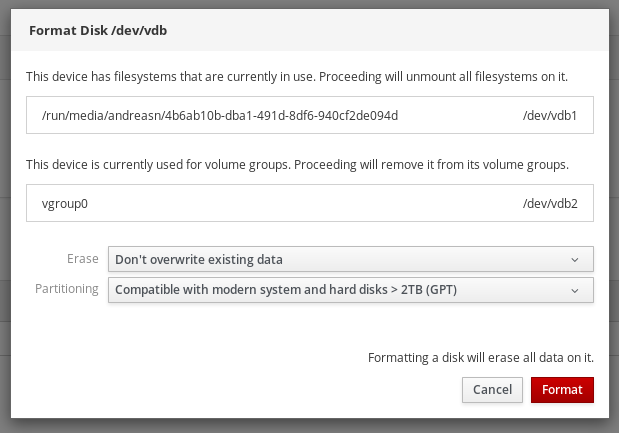The height and width of the screenshot is (433, 619).
Task: Select the /run/media/andreasn mount path entry
Action: coord(220,115)
